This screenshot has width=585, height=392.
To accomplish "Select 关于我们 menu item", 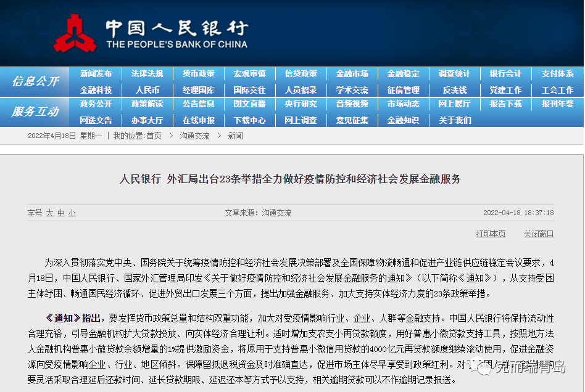I will (x=454, y=120).
